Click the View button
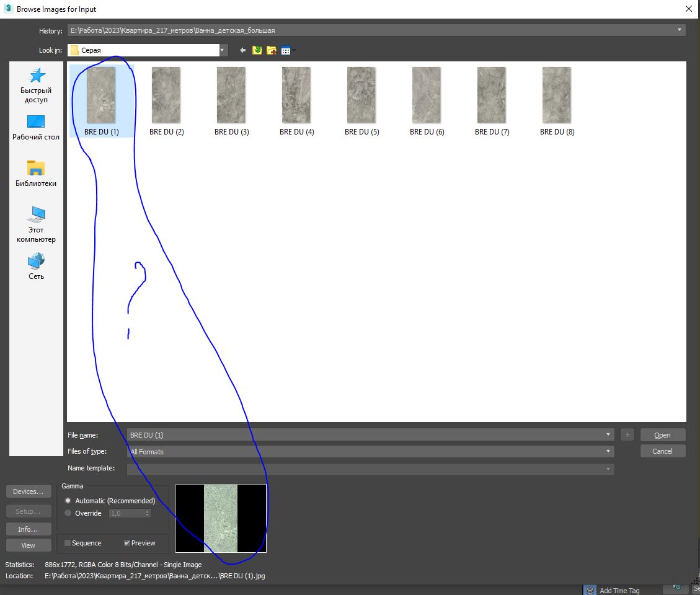This screenshot has height=595, width=700. [29, 545]
